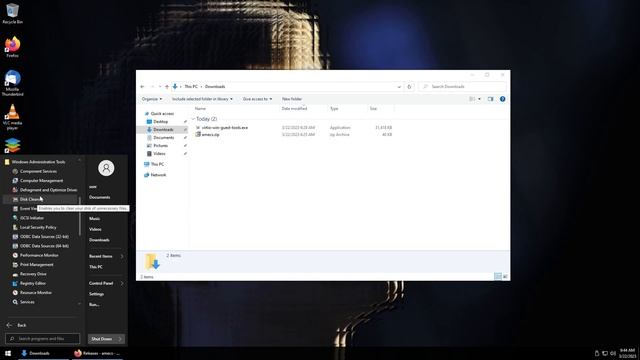640x360 pixels.
Task: Open Include selected folder in library dropdown
Action: [x=202, y=99]
